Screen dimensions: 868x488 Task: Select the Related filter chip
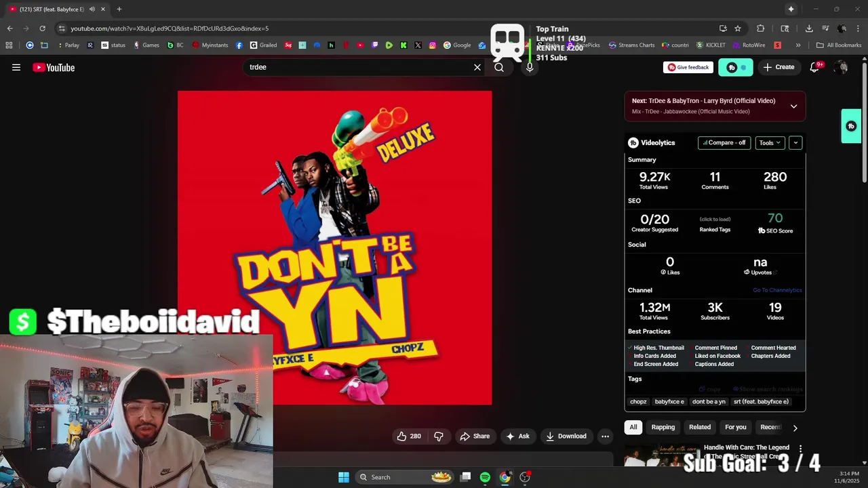700,427
